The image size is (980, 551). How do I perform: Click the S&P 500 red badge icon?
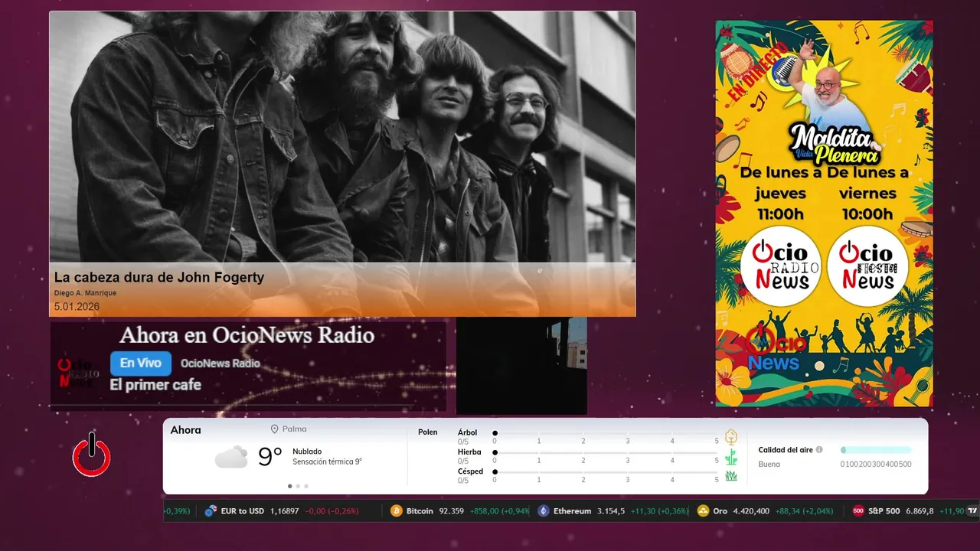858,511
